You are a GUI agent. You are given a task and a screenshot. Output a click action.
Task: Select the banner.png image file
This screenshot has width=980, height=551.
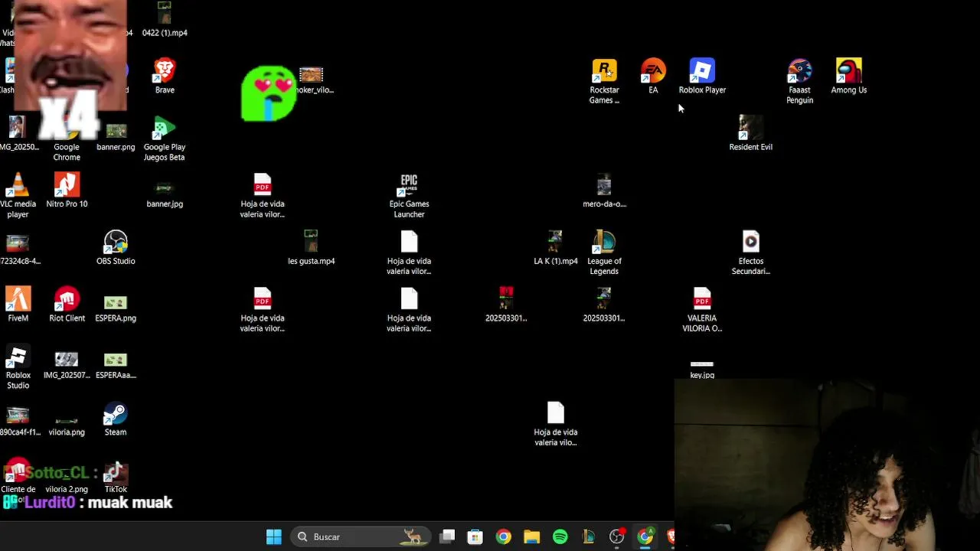(x=116, y=137)
